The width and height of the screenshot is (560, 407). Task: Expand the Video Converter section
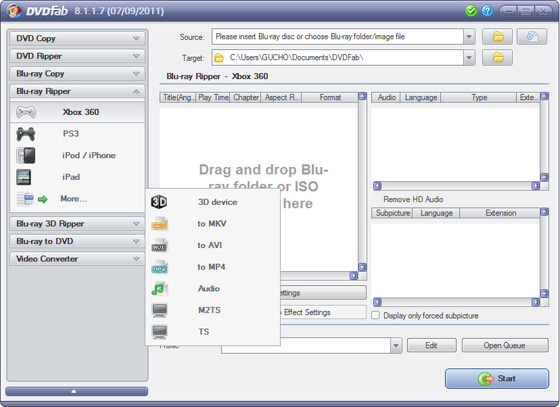tap(78, 259)
